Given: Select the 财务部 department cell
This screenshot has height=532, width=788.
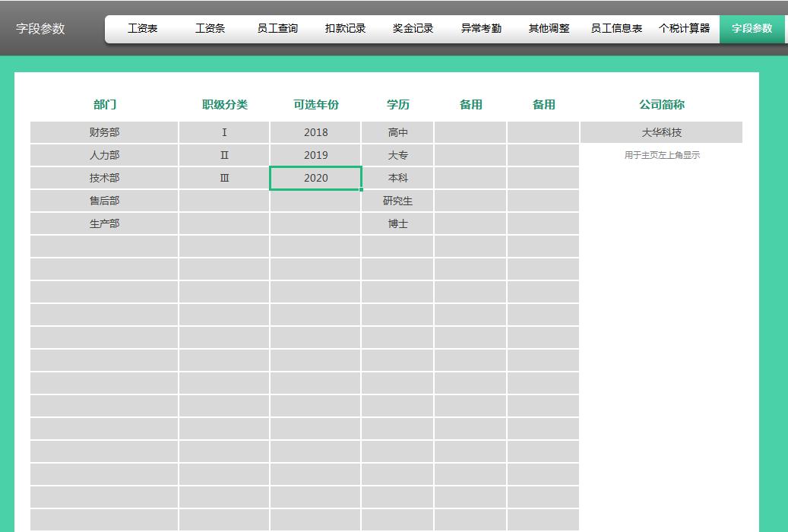Looking at the screenshot, I should (x=103, y=131).
